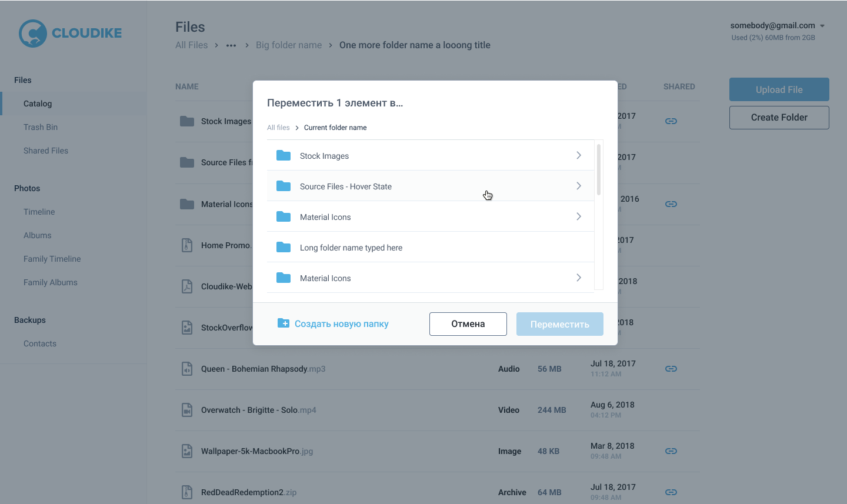Click the Cloudike logo icon
Image resolution: width=847 pixels, height=504 pixels.
[33, 34]
